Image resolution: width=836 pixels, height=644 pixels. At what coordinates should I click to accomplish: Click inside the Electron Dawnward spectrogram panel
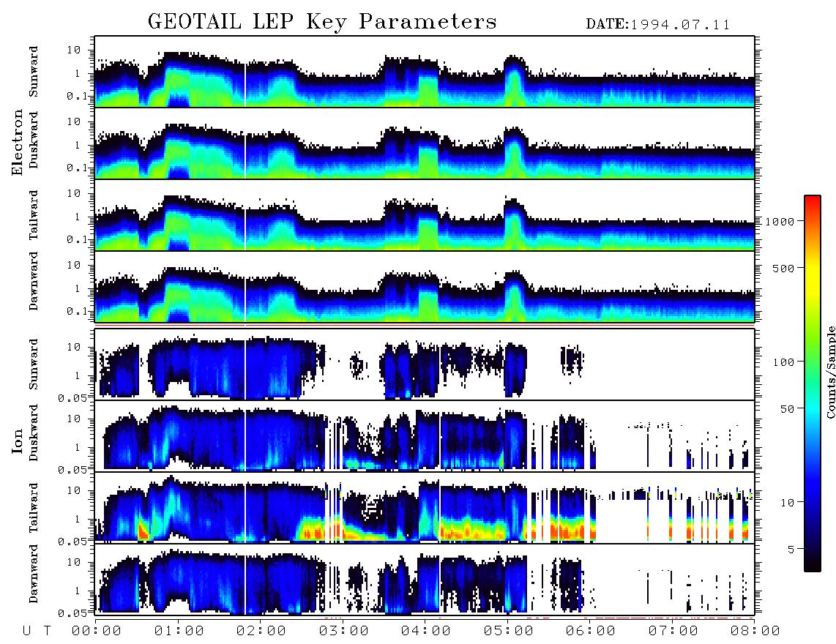point(425,287)
